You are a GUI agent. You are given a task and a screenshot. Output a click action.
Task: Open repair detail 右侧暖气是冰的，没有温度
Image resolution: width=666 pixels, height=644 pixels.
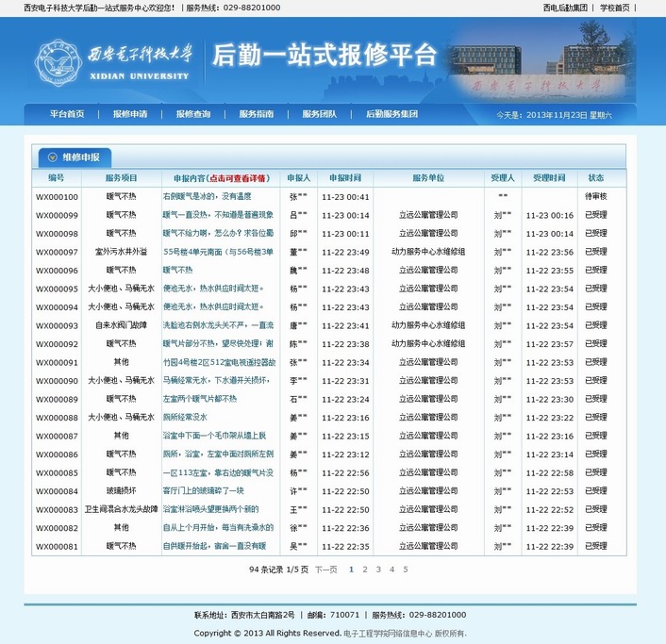point(207,196)
